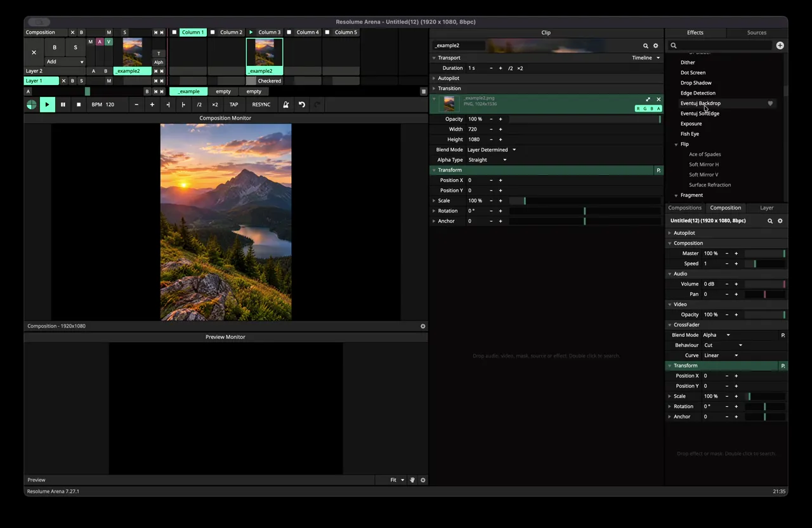Toggle Column 1 checkbox
Image resolution: width=812 pixels, height=528 pixels.
[x=174, y=32]
